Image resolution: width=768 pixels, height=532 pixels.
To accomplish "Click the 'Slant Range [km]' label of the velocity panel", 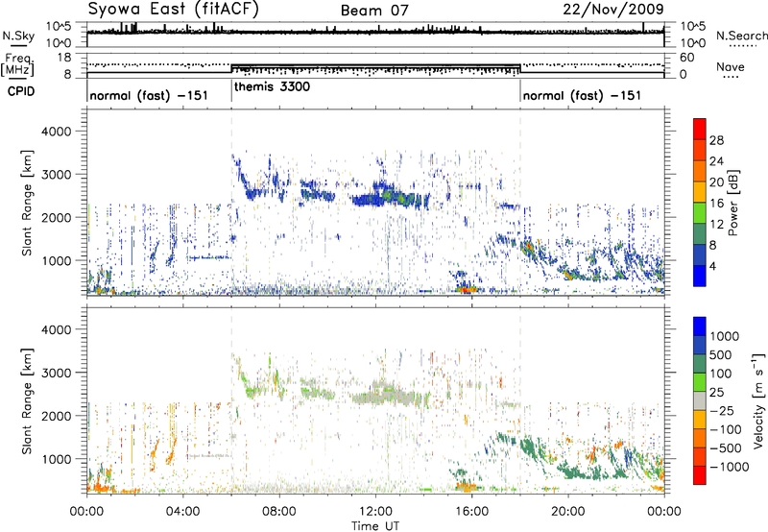I will (27, 400).
